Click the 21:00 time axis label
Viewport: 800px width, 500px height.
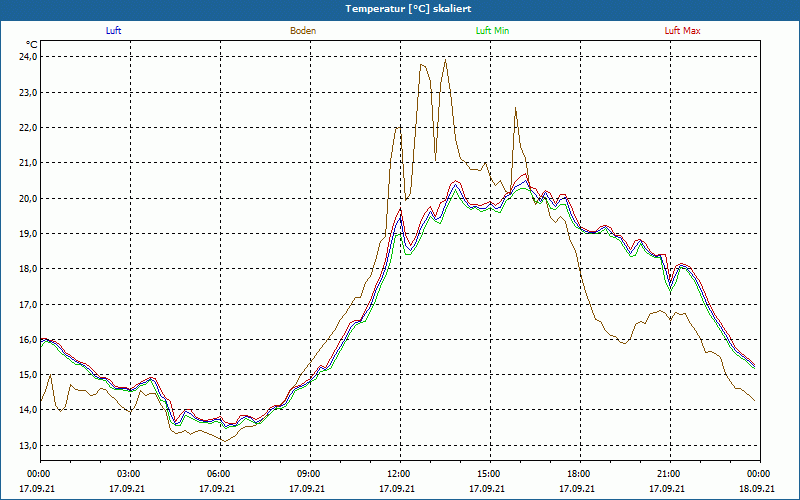(670, 474)
